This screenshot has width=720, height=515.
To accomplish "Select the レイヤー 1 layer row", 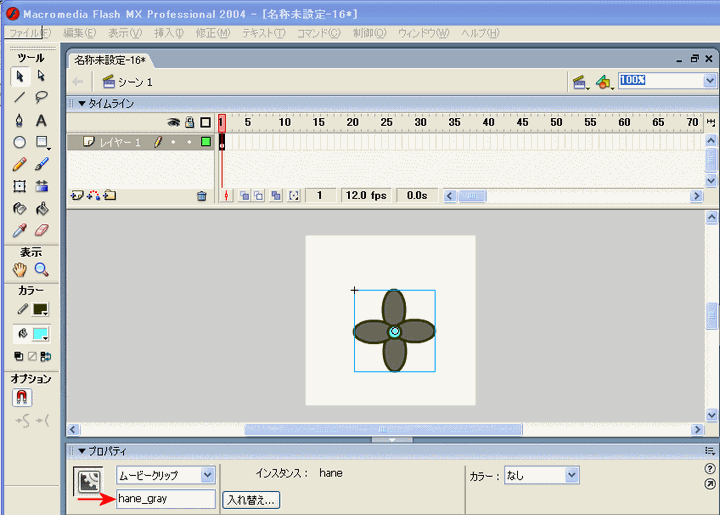I will [x=141, y=142].
